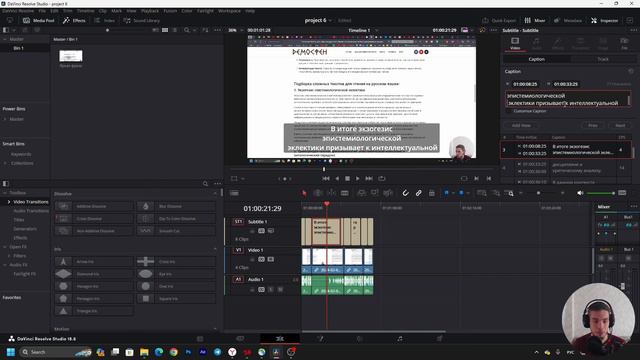Open the Timeline menu
The image size is (640, 360).
pos(85,11)
